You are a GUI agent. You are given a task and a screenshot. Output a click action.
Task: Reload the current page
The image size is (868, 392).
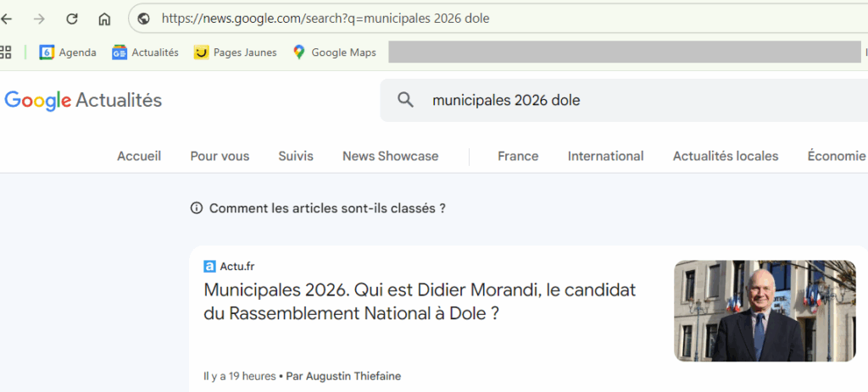[72, 19]
